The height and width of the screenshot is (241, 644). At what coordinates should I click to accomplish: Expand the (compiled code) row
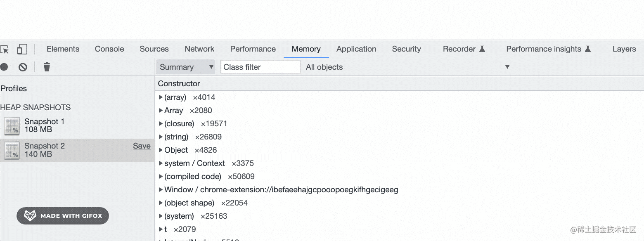[x=161, y=177]
